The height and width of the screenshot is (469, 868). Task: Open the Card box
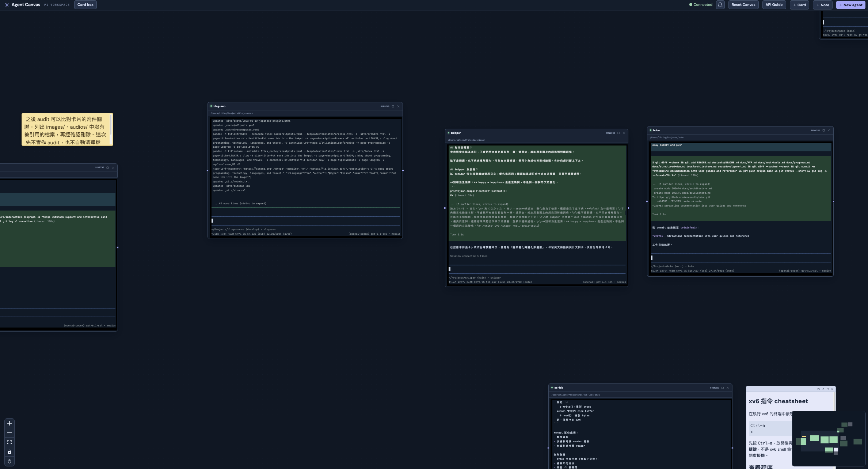pyautogui.click(x=85, y=5)
